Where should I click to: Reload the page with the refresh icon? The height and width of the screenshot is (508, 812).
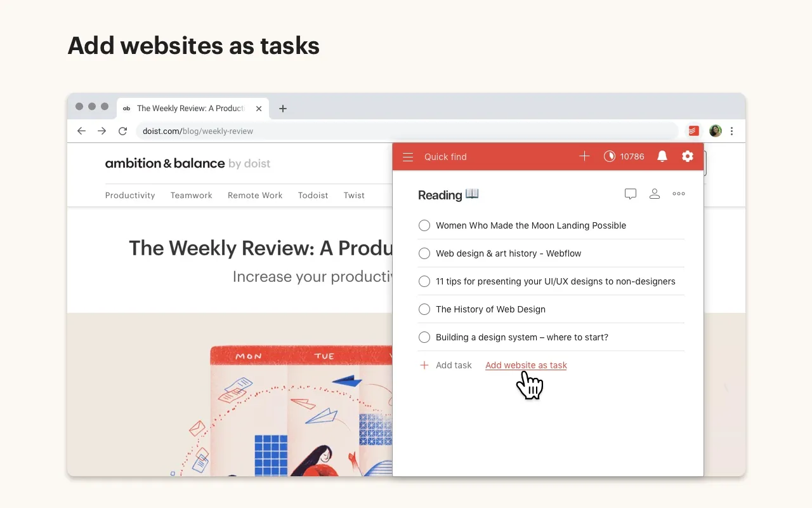point(123,131)
